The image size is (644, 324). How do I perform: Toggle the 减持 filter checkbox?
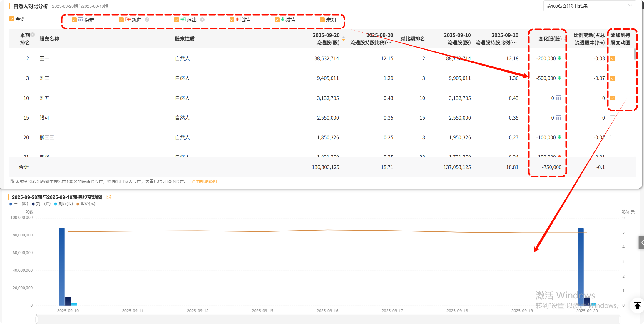pos(277,20)
